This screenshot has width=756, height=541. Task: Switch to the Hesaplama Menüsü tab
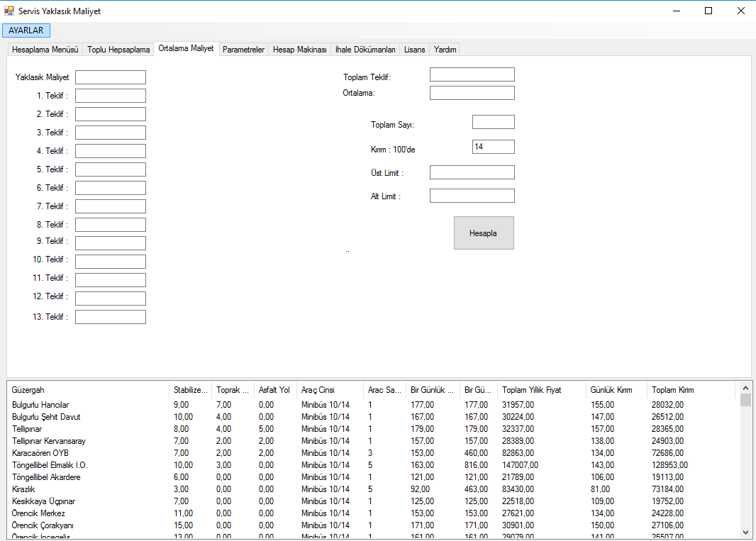(45, 50)
